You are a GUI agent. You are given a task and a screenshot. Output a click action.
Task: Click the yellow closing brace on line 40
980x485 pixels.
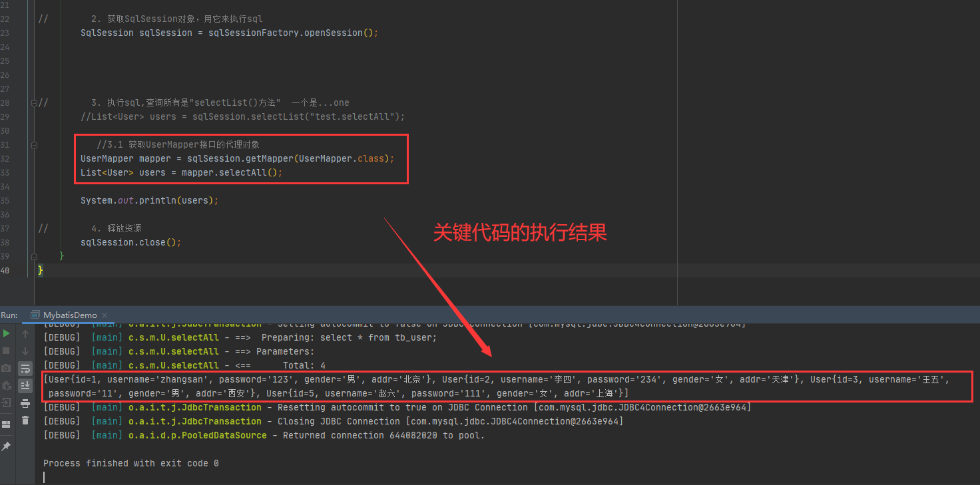coord(41,270)
